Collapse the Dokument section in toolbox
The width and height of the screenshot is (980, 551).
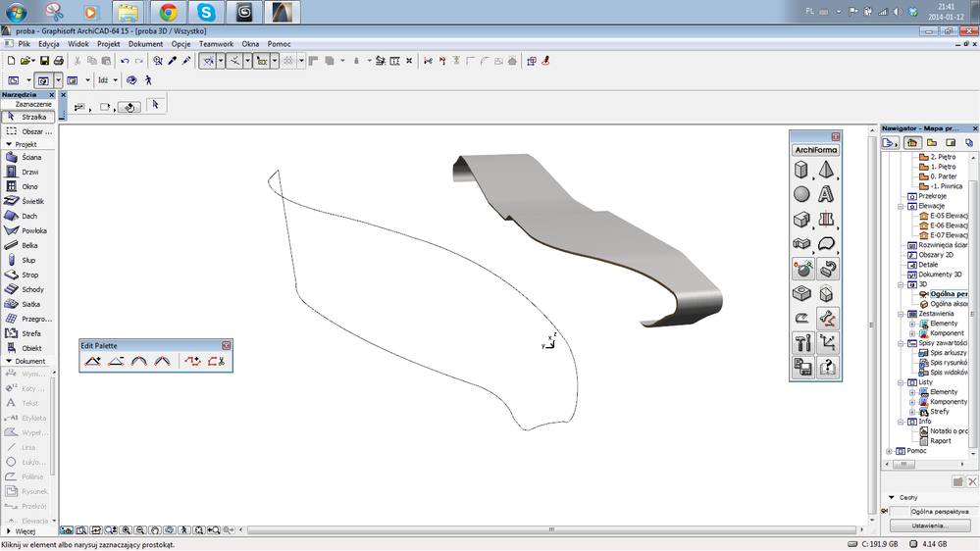[x=9, y=361]
